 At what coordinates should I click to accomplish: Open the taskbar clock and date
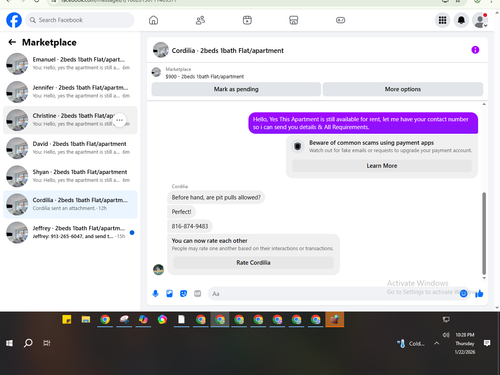tap(465, 343)
